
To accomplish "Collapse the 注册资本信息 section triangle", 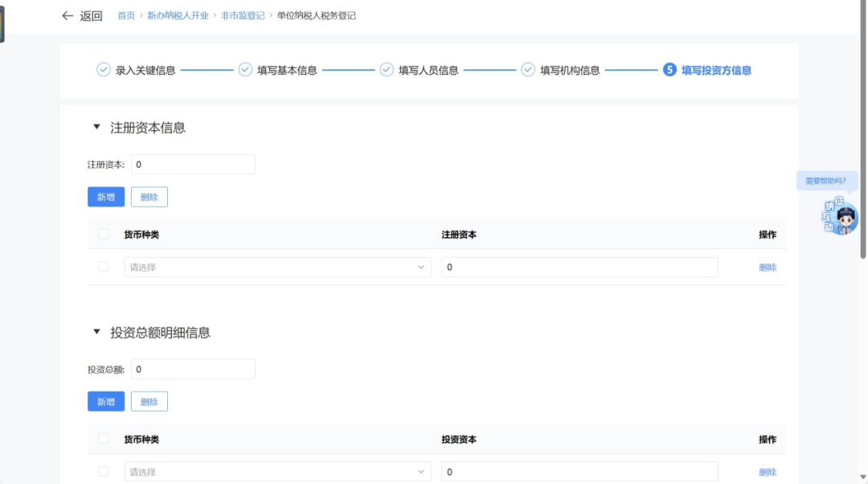I will click(97, 127).
